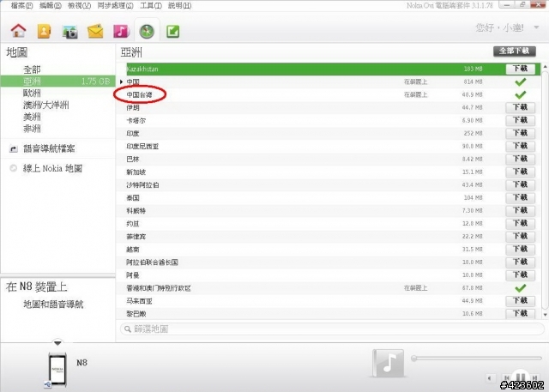
Task: Open the Messages envelope icon
Action: 95,31
